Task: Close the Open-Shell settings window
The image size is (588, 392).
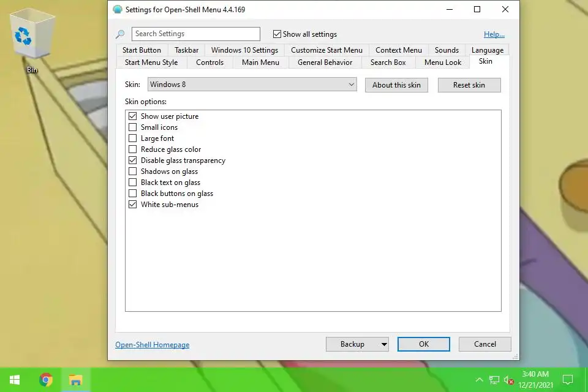Action: click(x=505, y=9)
